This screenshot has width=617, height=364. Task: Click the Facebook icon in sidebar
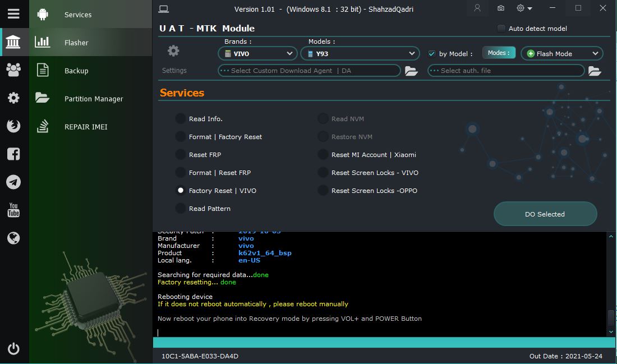coord(13,154)
